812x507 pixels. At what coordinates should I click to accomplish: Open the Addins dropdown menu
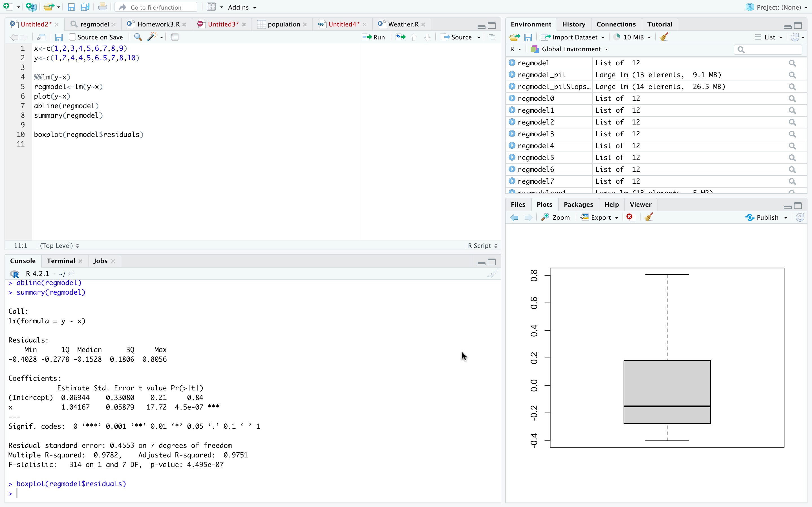(242, 7)
